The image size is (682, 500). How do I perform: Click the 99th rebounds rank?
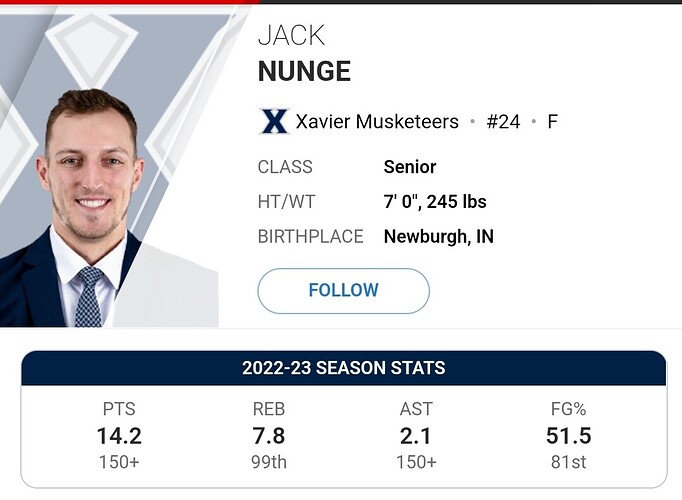click(x=270, y=462)
